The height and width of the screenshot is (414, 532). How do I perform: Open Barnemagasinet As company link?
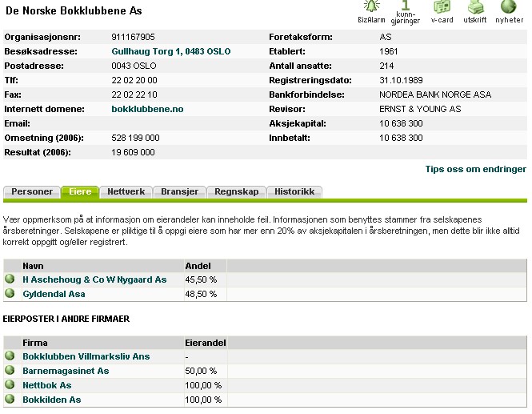coord(66,371)
